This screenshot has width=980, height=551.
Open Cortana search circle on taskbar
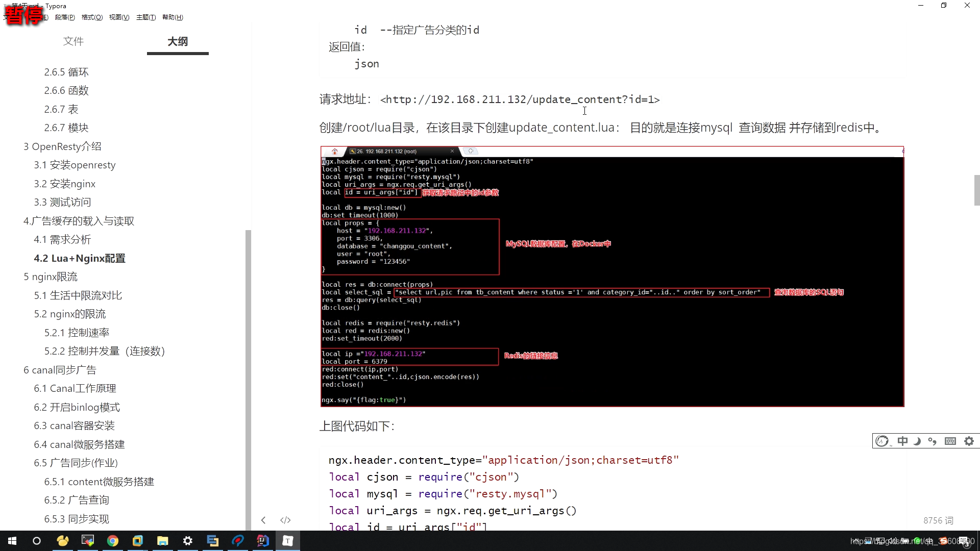(x=37, y=541)
